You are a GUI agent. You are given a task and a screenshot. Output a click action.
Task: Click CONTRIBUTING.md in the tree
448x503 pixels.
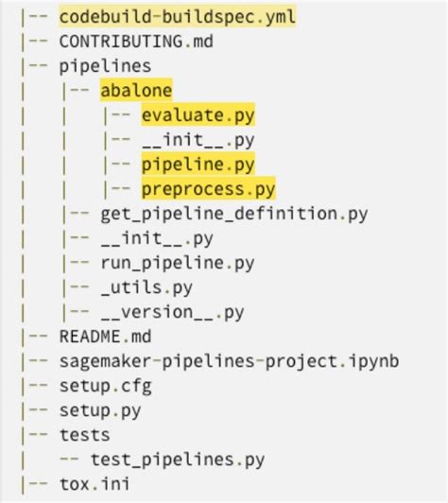tap(136, 42)
